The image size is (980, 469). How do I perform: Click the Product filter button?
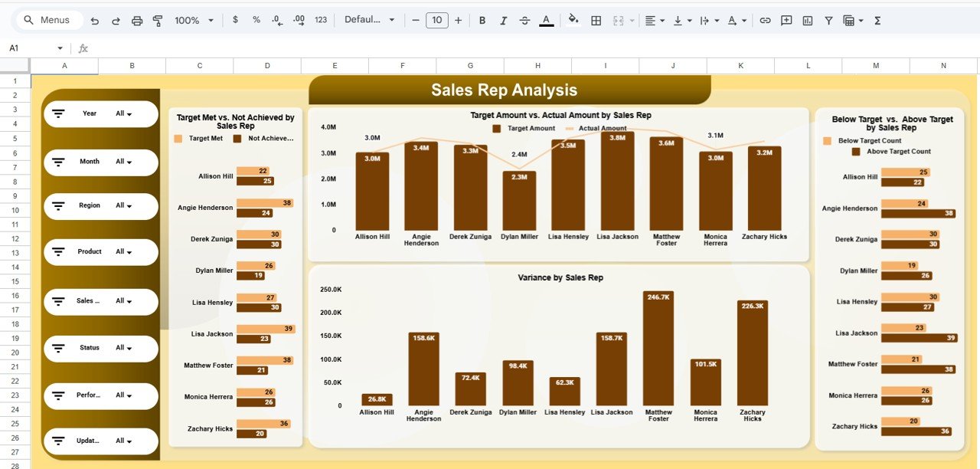[x=100, y=251]
